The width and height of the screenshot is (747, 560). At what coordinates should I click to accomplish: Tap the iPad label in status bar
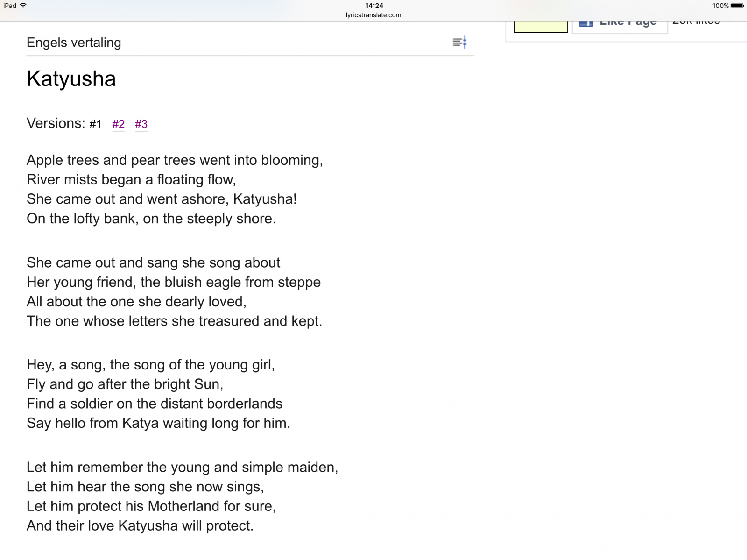click(10, 6)
